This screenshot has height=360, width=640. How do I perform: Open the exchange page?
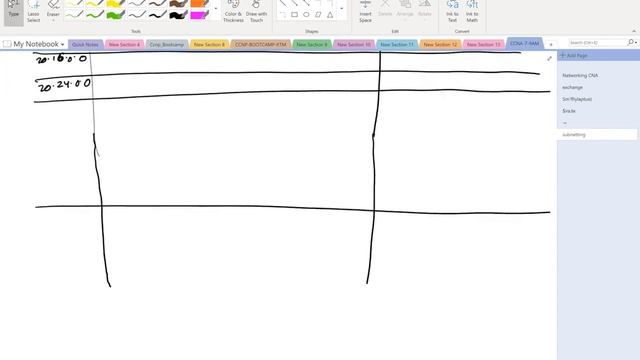(572, 87)
